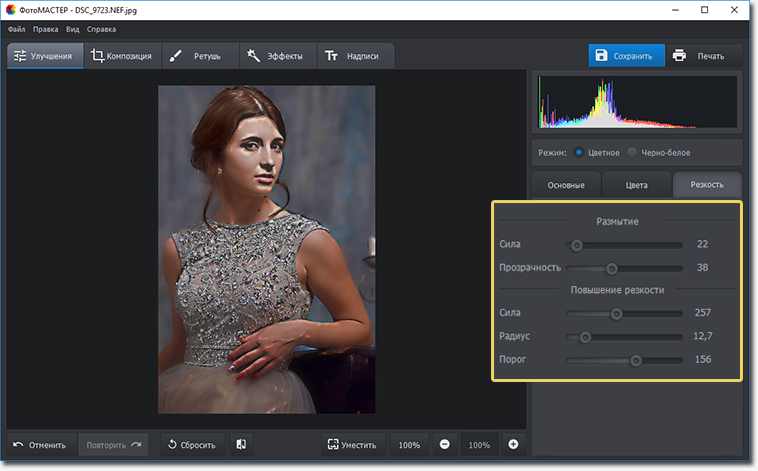Open the Правка menu

point(45,29)
